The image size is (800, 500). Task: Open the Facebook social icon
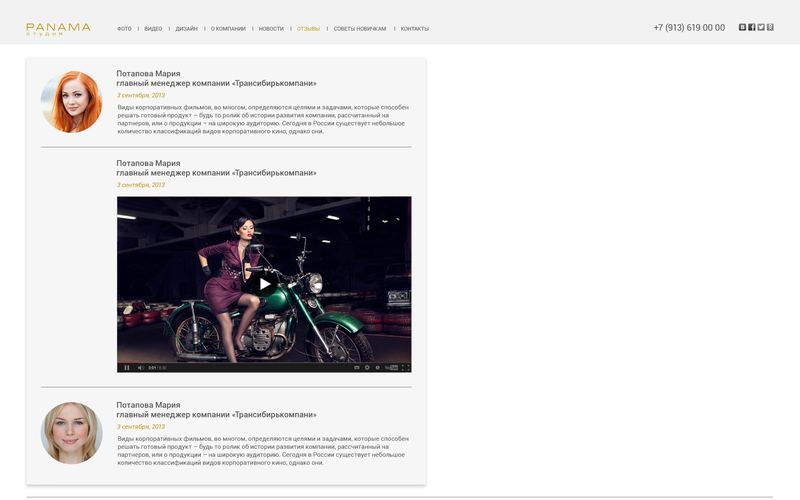752,27
